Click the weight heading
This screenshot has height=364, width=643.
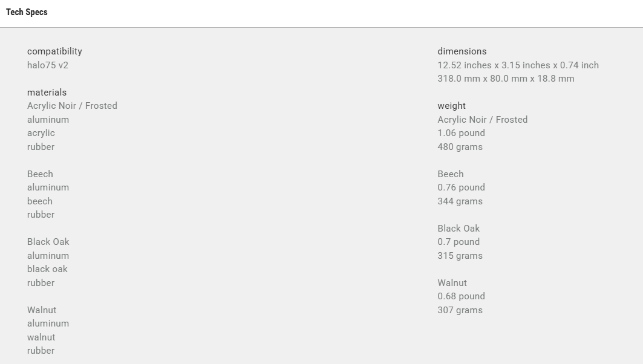point(452,106)
